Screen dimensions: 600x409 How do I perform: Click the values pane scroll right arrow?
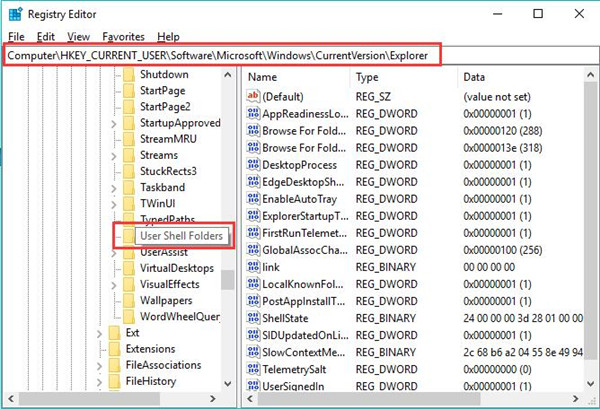576,399
